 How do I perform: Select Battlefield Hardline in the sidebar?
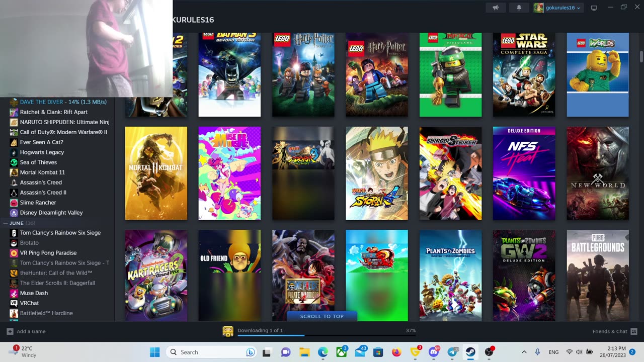(x=46, y=313)
